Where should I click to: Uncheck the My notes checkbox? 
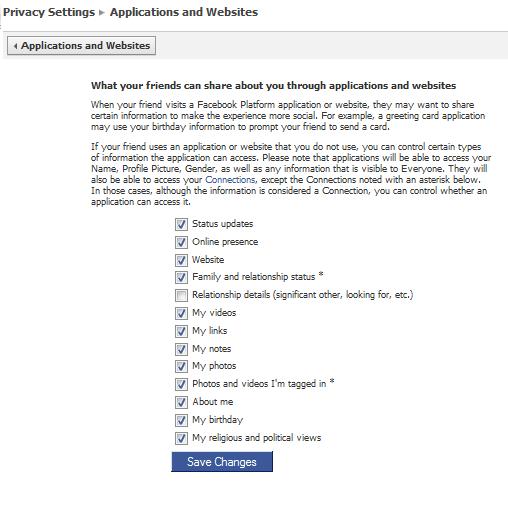point(181,349)
